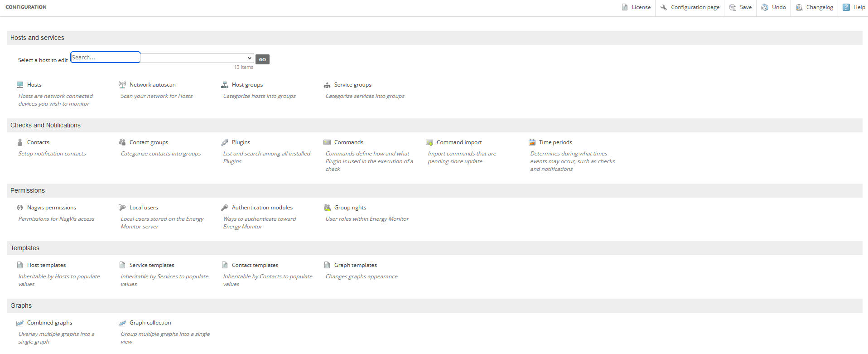Click the Undo arrow icon
Screen dimensions: 868x354
pyautogui.click(x=765, y=7)
